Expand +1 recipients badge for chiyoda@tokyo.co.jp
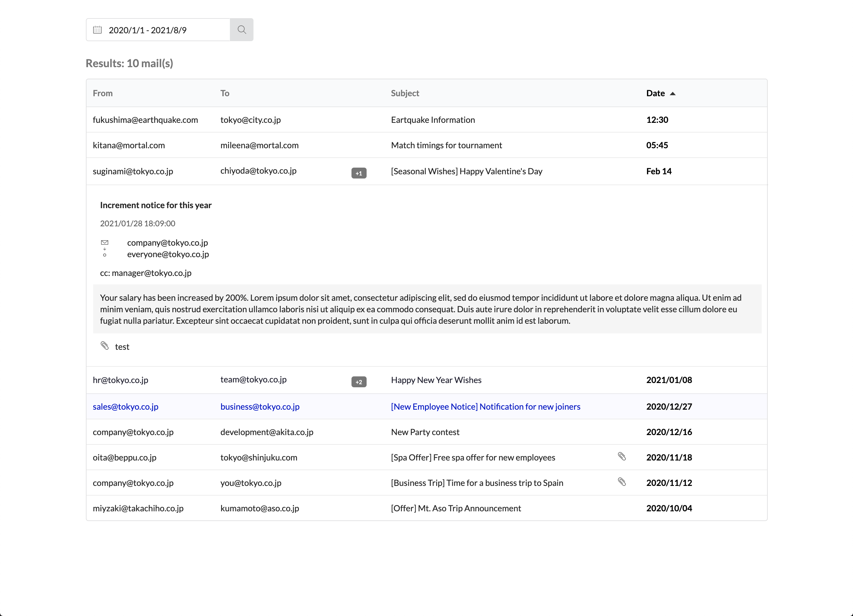The image size is (853, 616). (359, 173)
